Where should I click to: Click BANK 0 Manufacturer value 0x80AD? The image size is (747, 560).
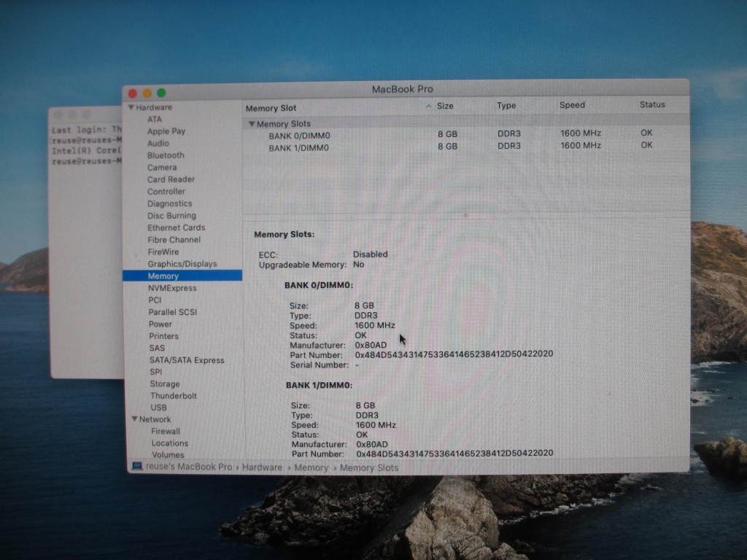coord(371,345)
